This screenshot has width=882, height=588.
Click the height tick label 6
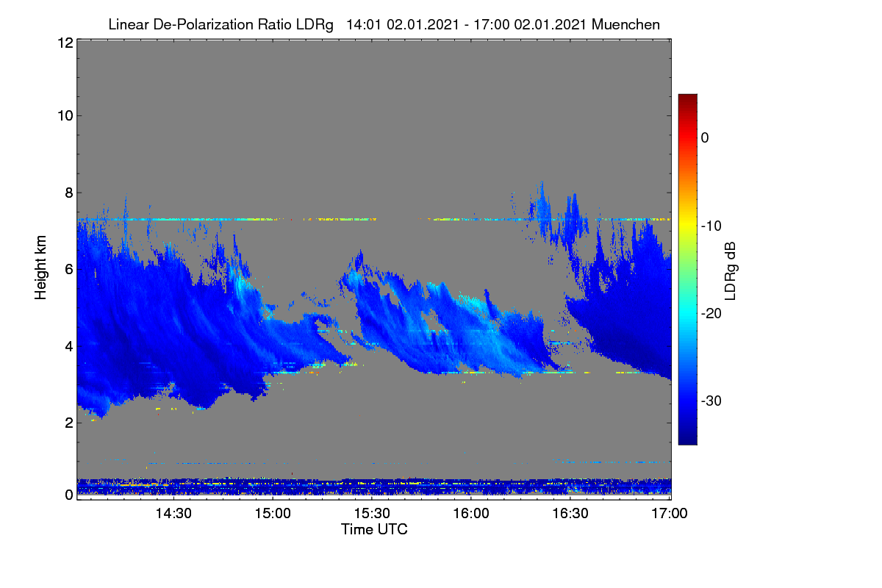click(x=68, y=269)
